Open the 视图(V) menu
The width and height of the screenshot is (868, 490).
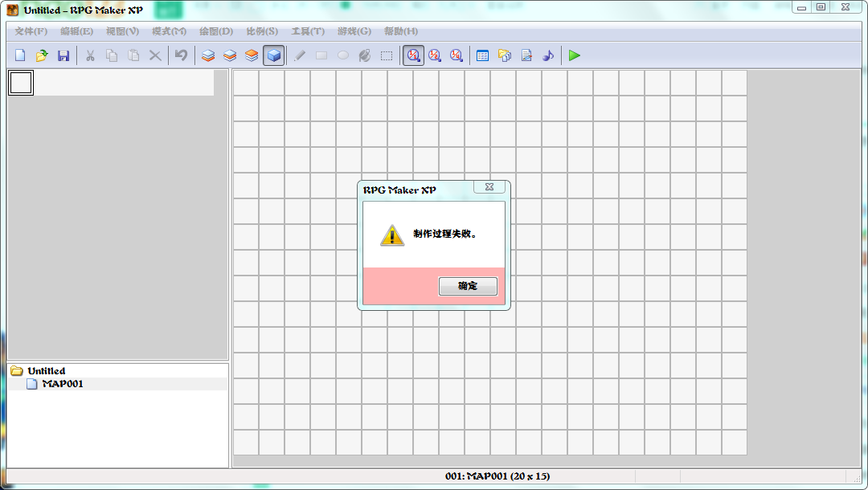[123, 31]
